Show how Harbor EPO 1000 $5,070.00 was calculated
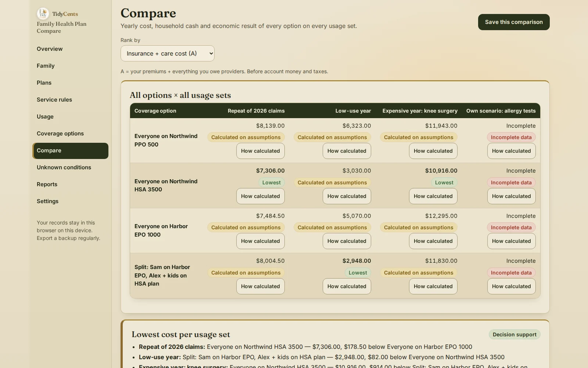This screenshot has width=588, height=368. (347, 241)
